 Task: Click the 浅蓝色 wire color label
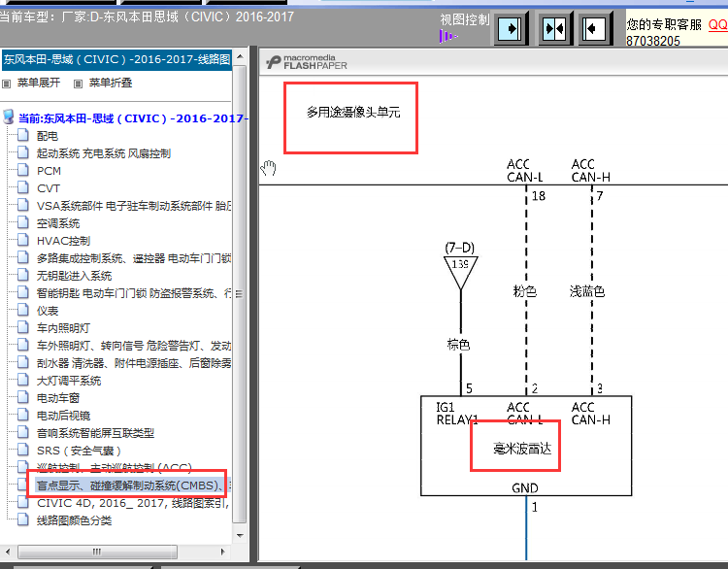click(587, 291)
